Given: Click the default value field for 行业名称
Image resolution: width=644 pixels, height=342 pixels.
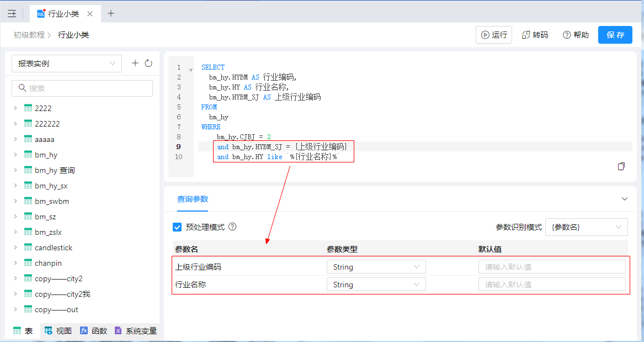Looking at the screenshot, I should pos(552,285).
